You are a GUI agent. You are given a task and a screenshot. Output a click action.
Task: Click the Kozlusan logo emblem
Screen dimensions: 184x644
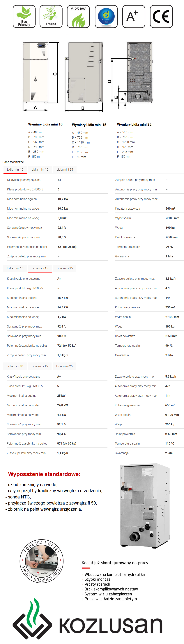pos(33,619)
